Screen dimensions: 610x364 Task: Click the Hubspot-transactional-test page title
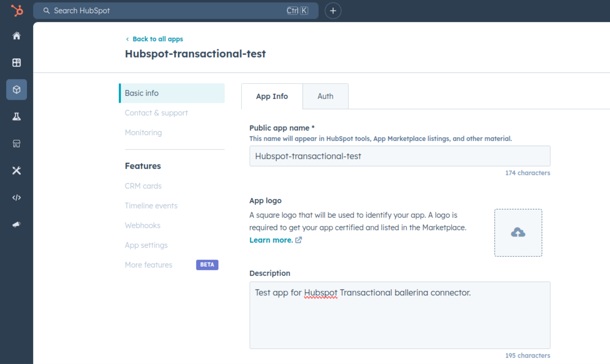coord(195,54)
